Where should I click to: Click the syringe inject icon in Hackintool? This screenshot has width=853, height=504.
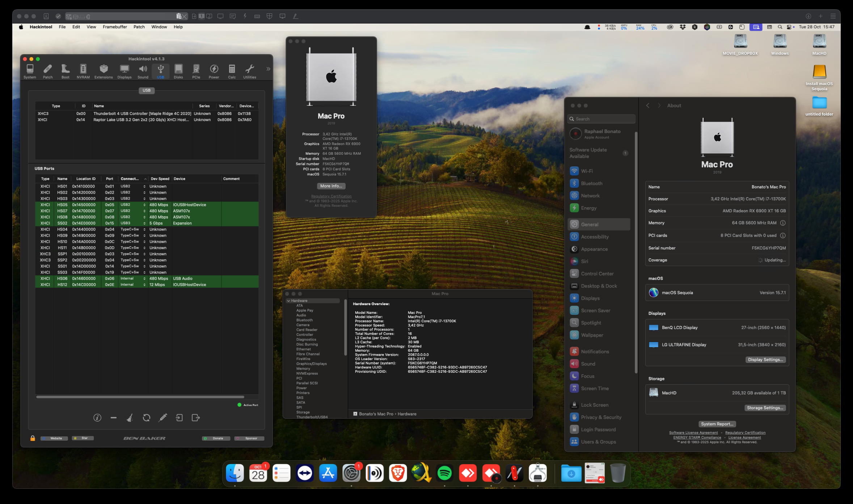[163, 418]
